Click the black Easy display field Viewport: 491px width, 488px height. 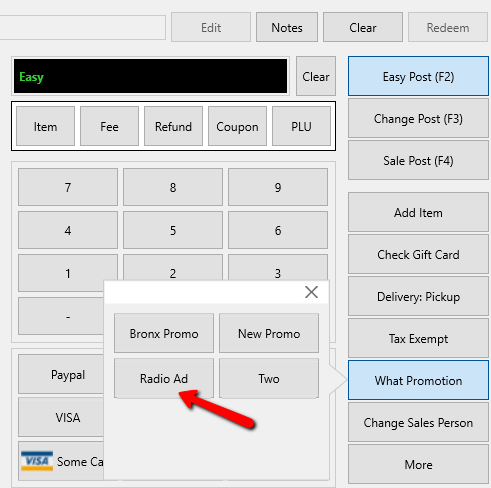pyautogui.click(x=150, y=76)
